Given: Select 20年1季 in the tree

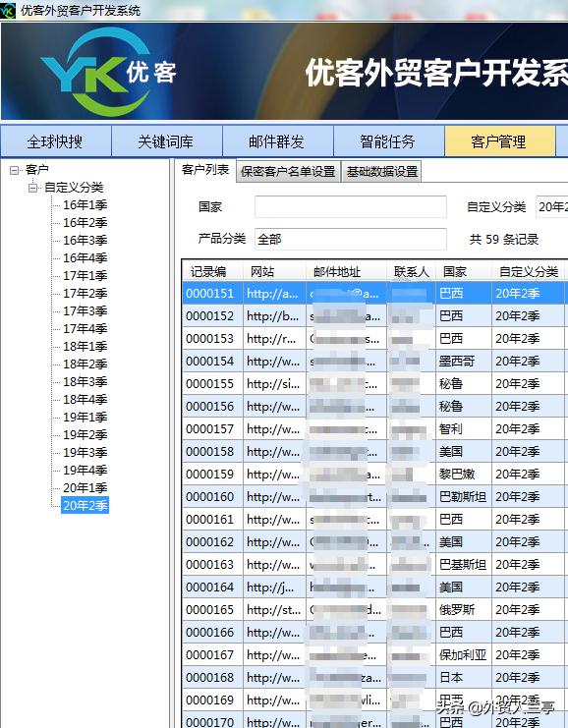Looking at the screenshot, I should pyautogui.click(x=85, y=487).
